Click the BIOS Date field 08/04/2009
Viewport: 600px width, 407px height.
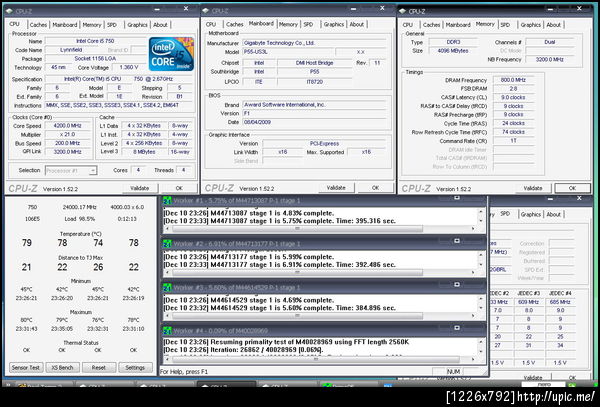click(314, 122)
